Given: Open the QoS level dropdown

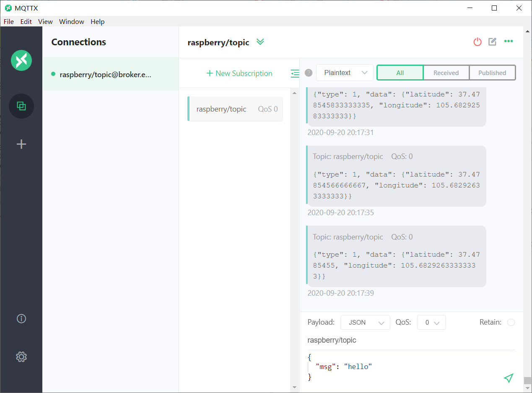Looking at the screenshot, I should coord(431,323).
